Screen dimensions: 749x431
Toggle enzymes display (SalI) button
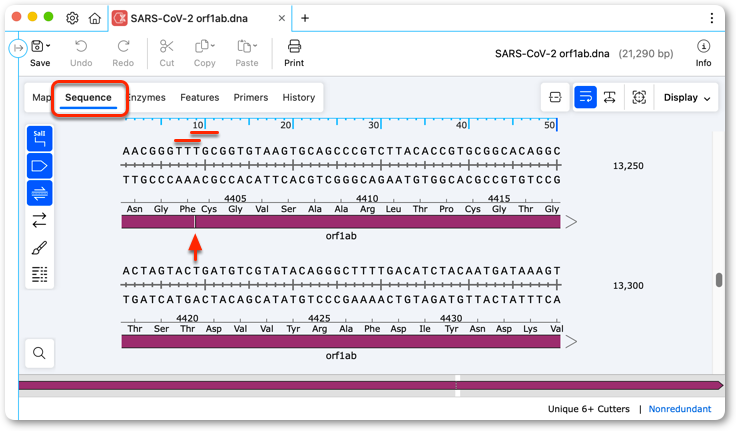pos(40,139)
